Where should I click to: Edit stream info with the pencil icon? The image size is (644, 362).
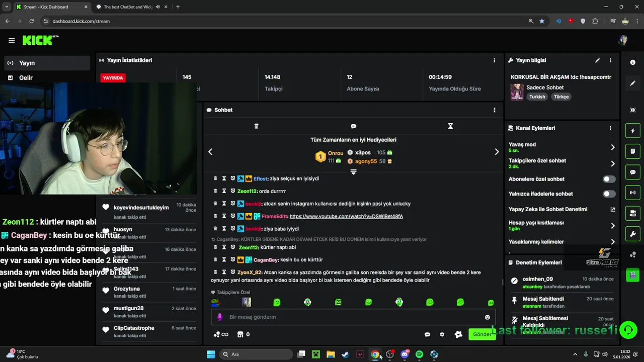point(597,60)
